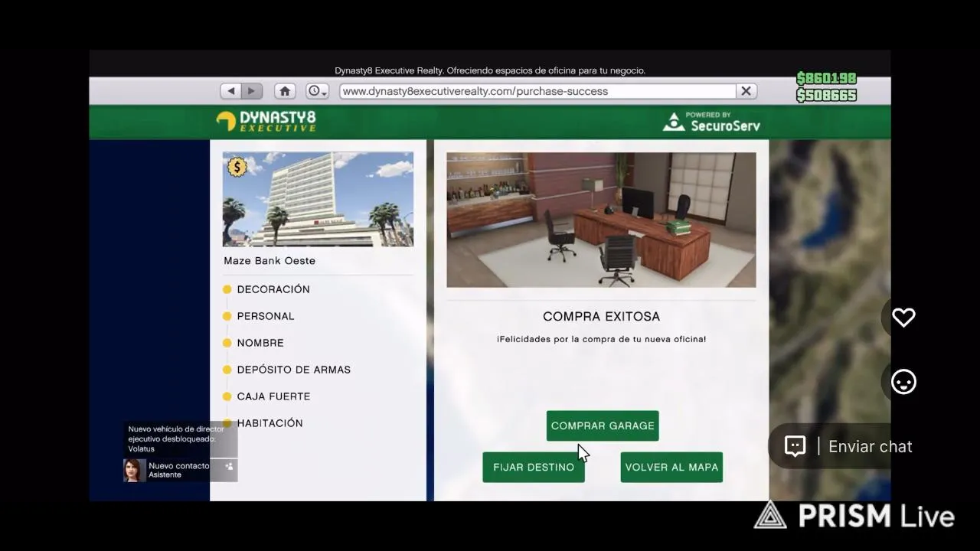Click the $508665 bank balance

(826, 96)
